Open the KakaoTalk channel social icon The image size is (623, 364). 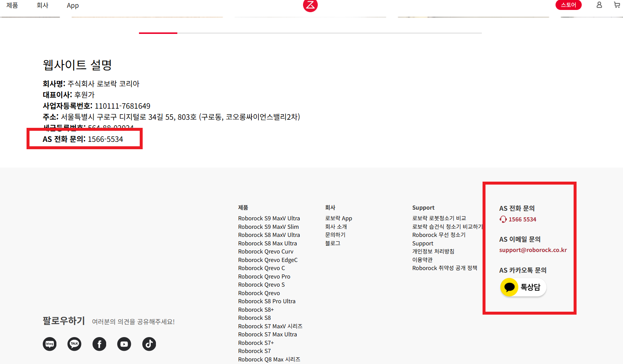pyautogui.click(x=74, y=344)
